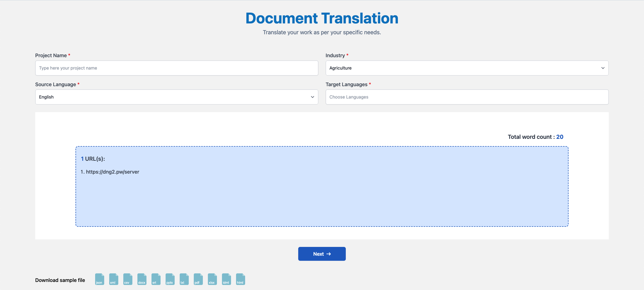Image resolution: width=644 pixels, height=290 pixels.
Task: Open the Target Languages chooser
Action: pos(467,97)
